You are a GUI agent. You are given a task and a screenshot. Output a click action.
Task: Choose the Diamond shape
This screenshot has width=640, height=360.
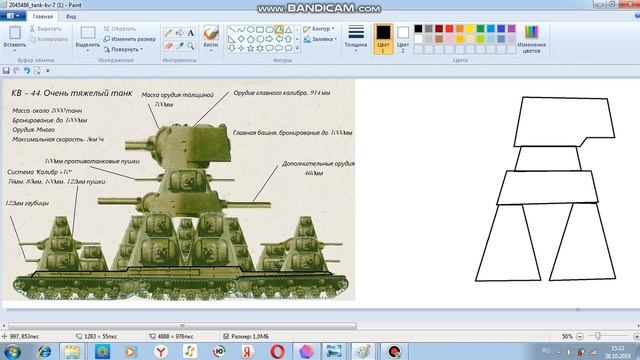click(x=241, y=39)
